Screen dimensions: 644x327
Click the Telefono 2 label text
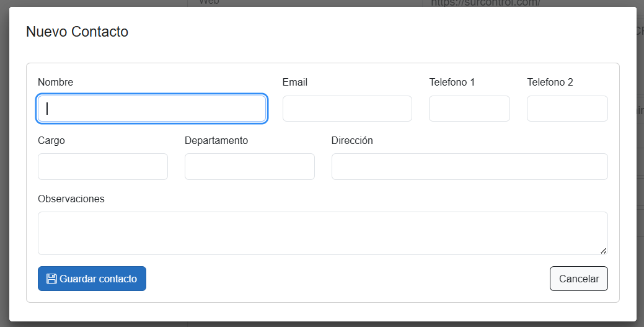coord(550,82)
